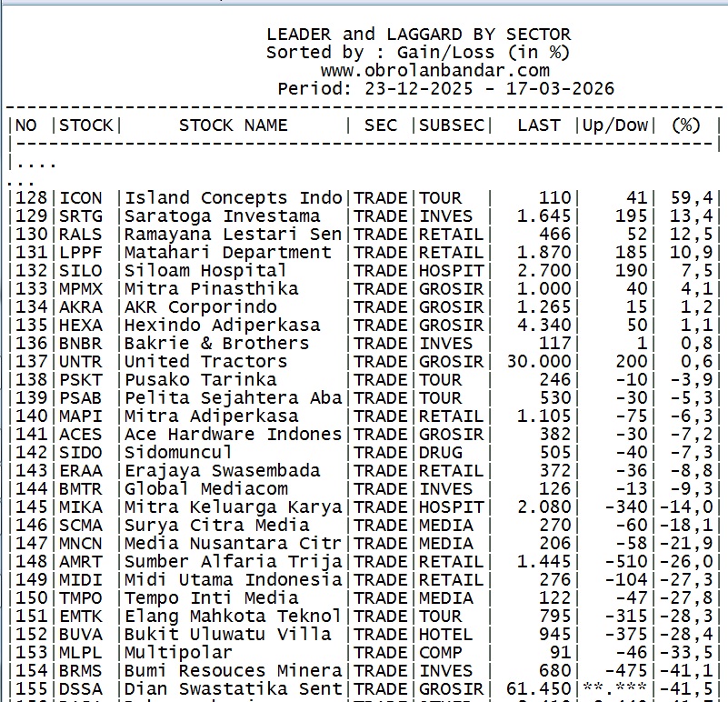Click the LAST column header
The image size is (728, 702).
click(x=539, y=125)
